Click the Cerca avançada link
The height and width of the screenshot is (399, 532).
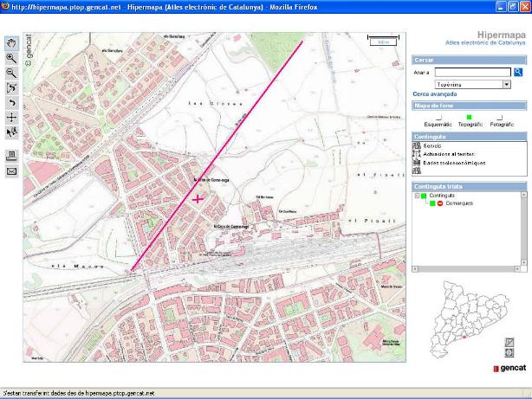432,93
